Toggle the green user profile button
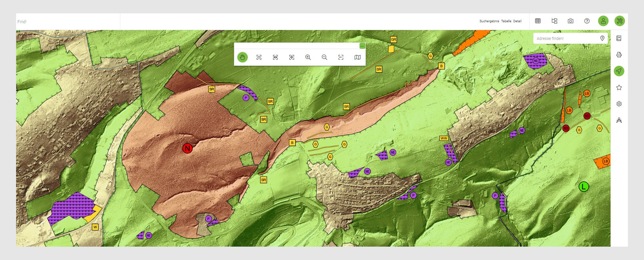 [x=603, y=21]
